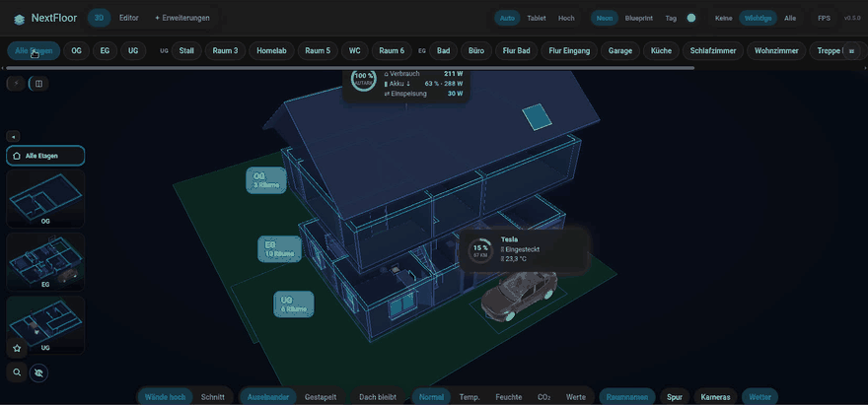This screenshot has width=868, height=405.
Task: Set labels to Keine
Action: 724,19
